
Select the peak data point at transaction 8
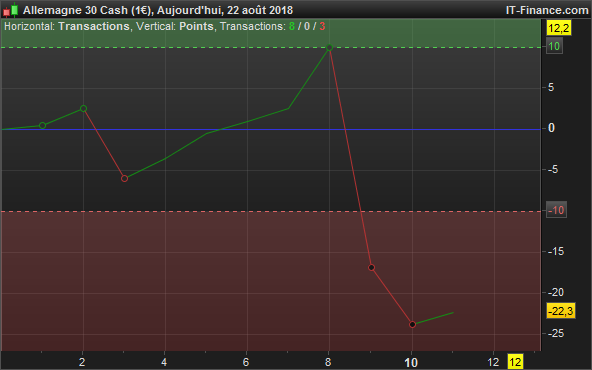329,48
